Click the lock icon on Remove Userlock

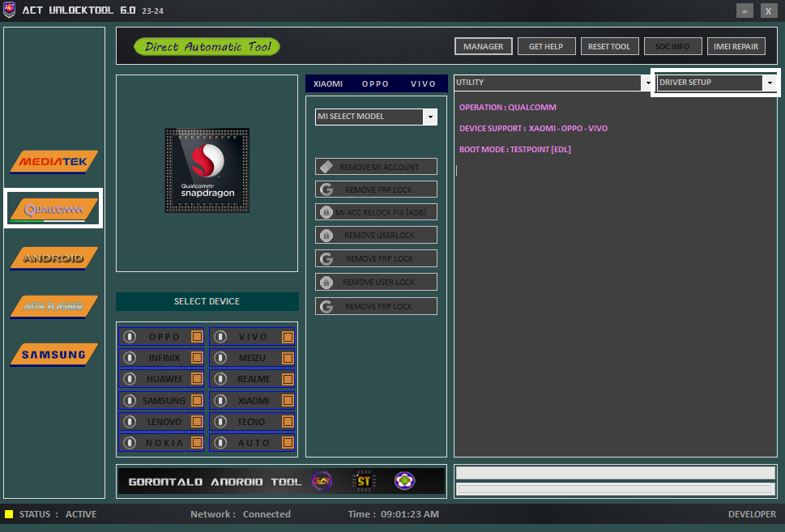pyautogui.click(x=326, y=235)
